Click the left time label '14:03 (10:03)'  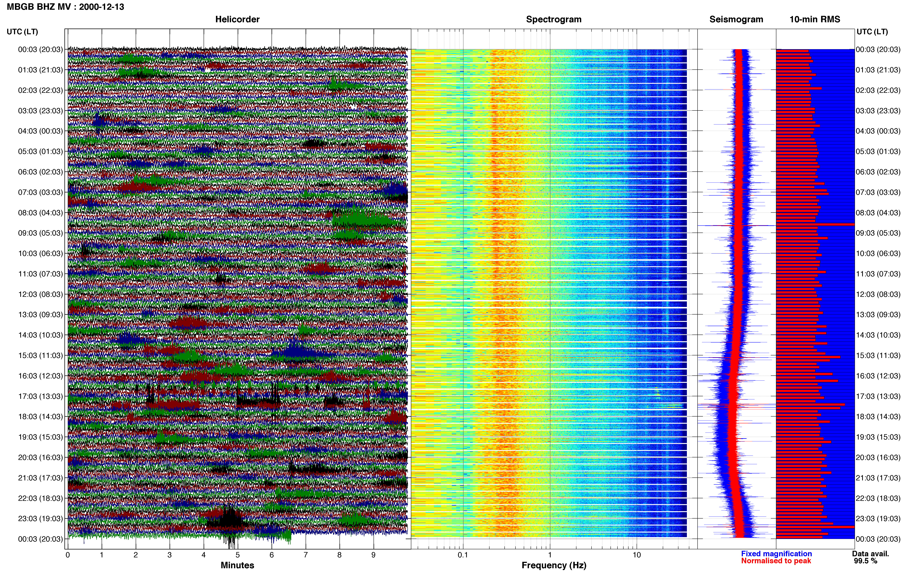coord(41,335)
